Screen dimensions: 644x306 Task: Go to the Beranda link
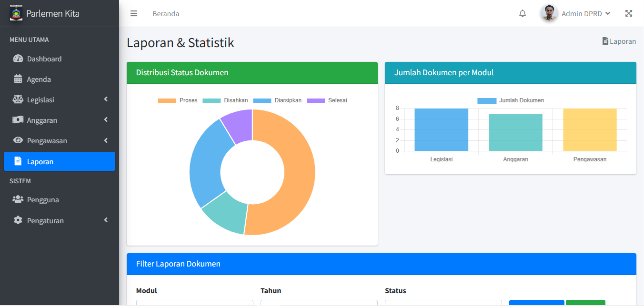tap(166, 13)
